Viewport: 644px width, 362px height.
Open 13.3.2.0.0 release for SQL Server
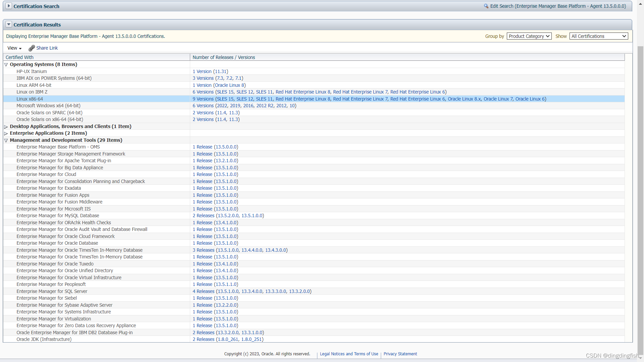pyautogui.click(x=300, y=291)
